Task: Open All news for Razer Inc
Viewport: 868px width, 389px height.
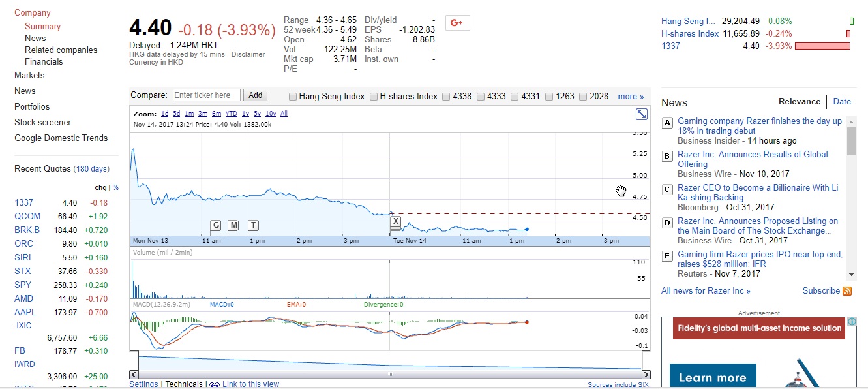Action: (706, 291)
